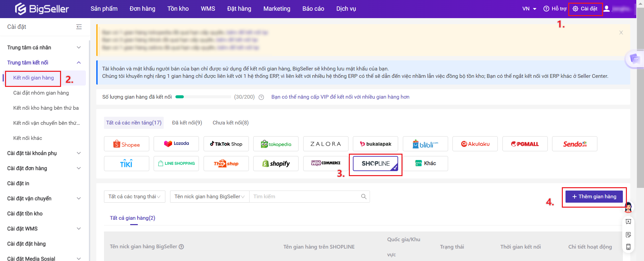Click the help icon next to (30/200)
644x261 pixels.
coord(261,97)
